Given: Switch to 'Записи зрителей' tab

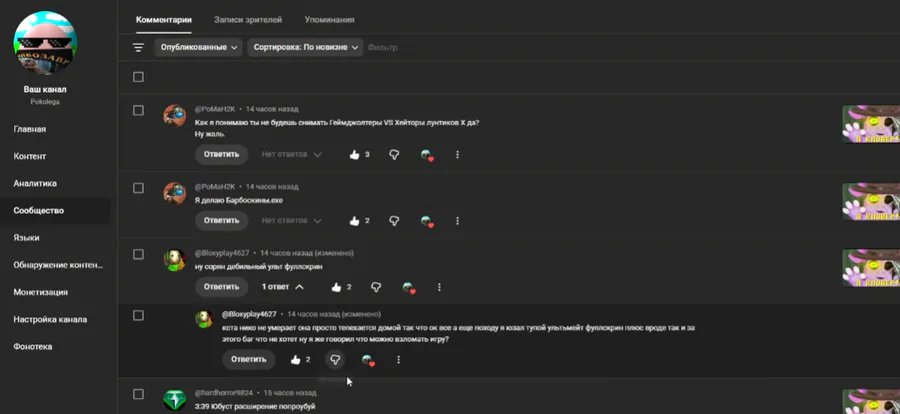Looking at the screenshot, I should pyautogui.click(x=248, y=20).
